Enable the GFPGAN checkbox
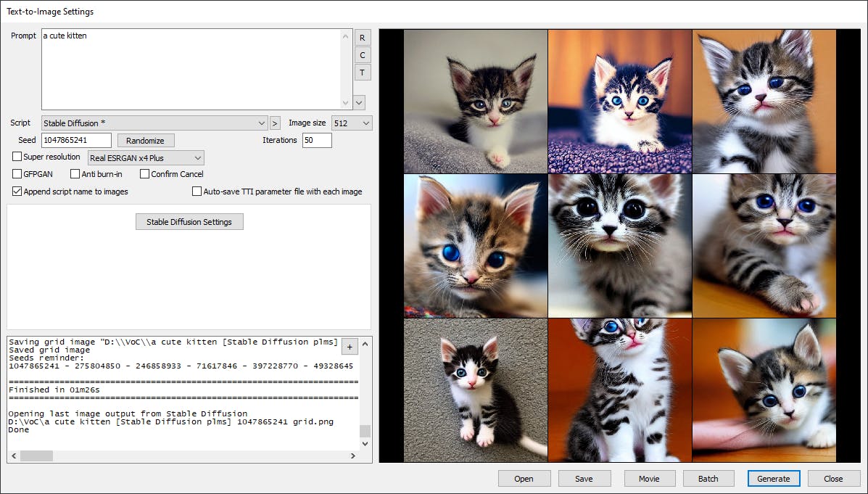868x494 pixels. point(17,174)
